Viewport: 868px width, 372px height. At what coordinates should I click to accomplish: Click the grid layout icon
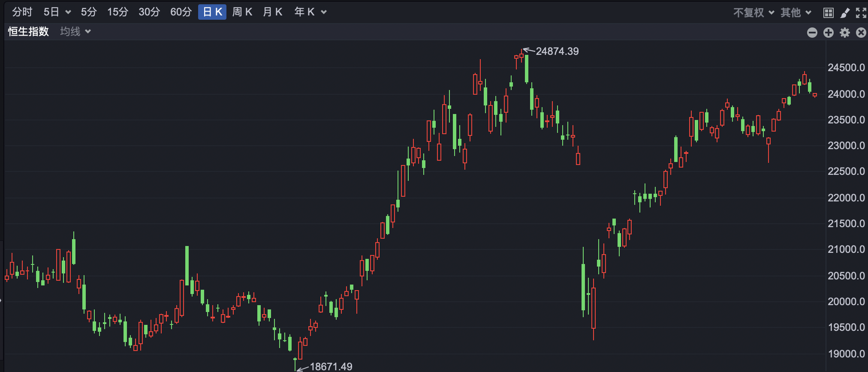[828, 13]
